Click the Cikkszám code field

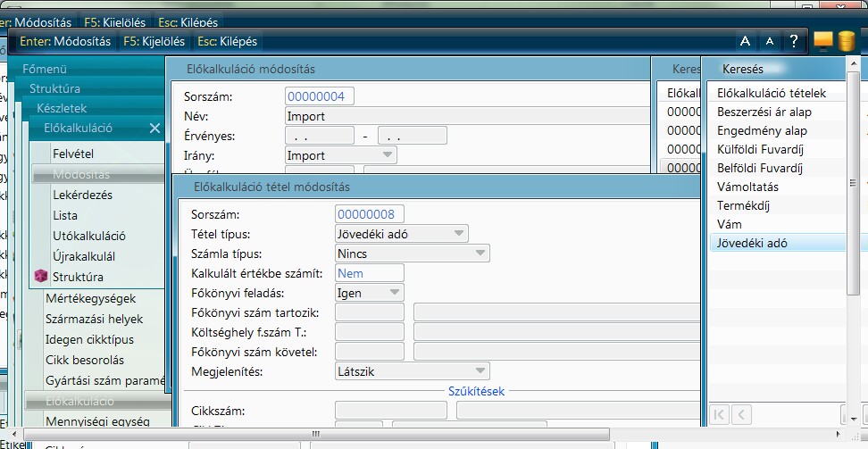pyautogui.click(x=391, y=411)
